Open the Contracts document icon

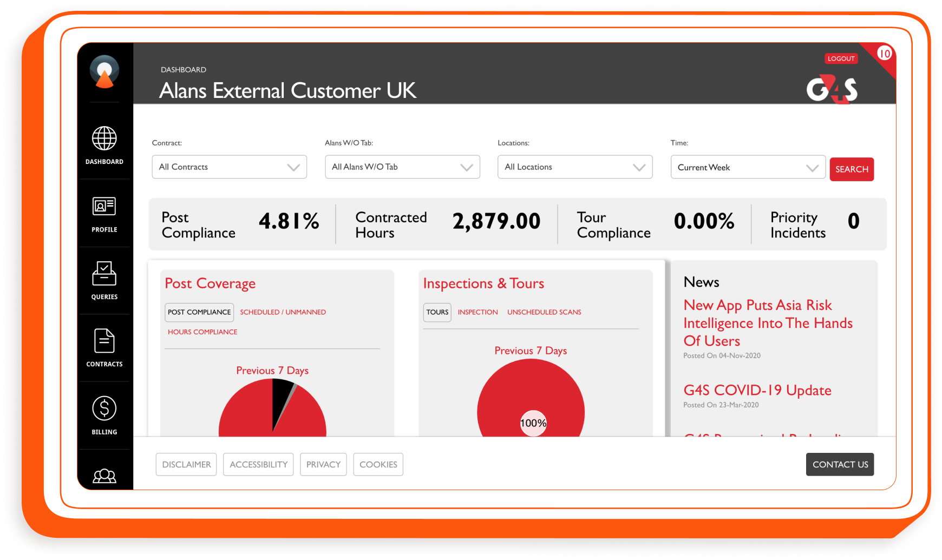(104, 341)
